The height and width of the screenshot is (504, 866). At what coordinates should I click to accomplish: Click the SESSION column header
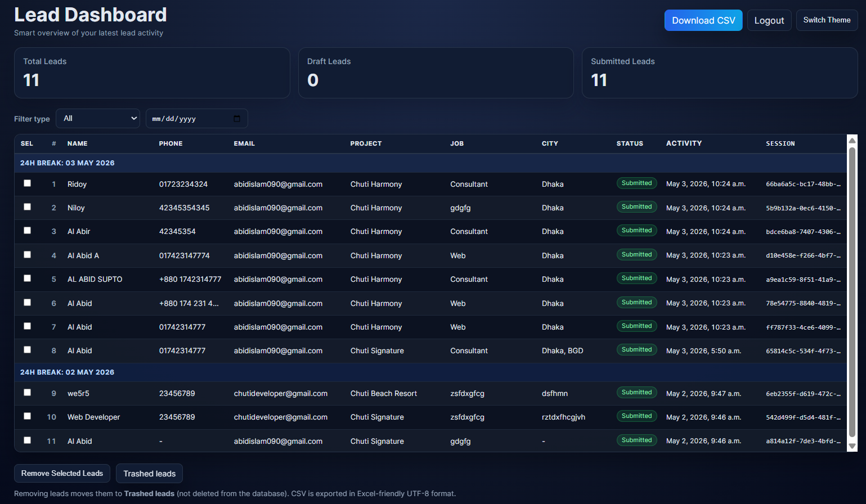pyautogui.click(x=780, y=143)
